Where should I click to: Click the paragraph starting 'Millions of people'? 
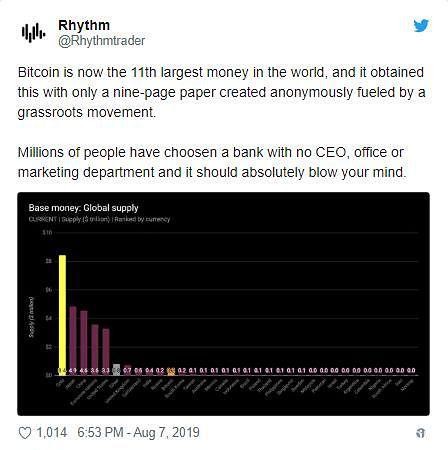[x=212, y=162]
